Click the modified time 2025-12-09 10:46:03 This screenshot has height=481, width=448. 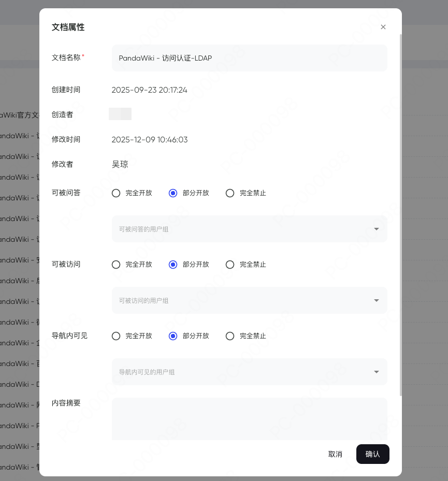pos(150,140)
